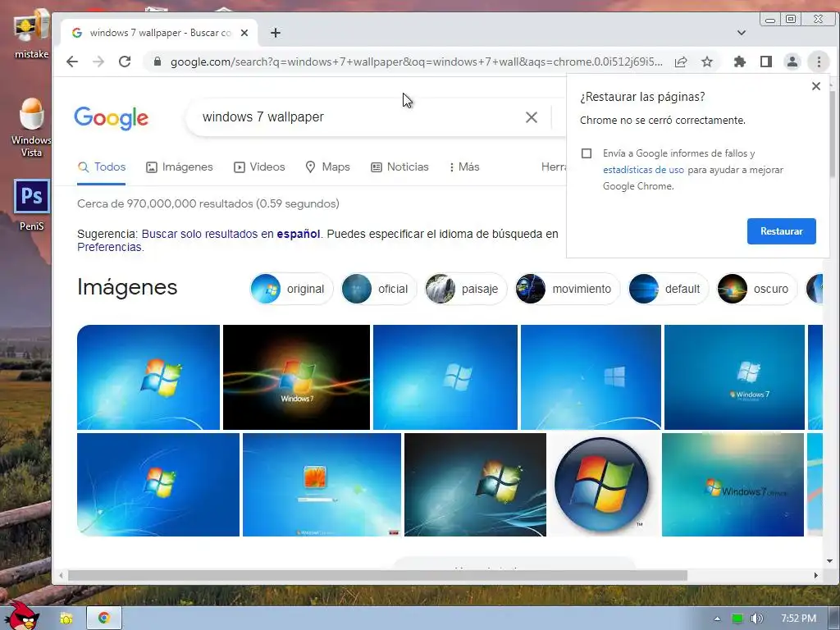Expand the tab search chevron
Image resolution: width=840 pixels, height=630 pixels.
742,33
